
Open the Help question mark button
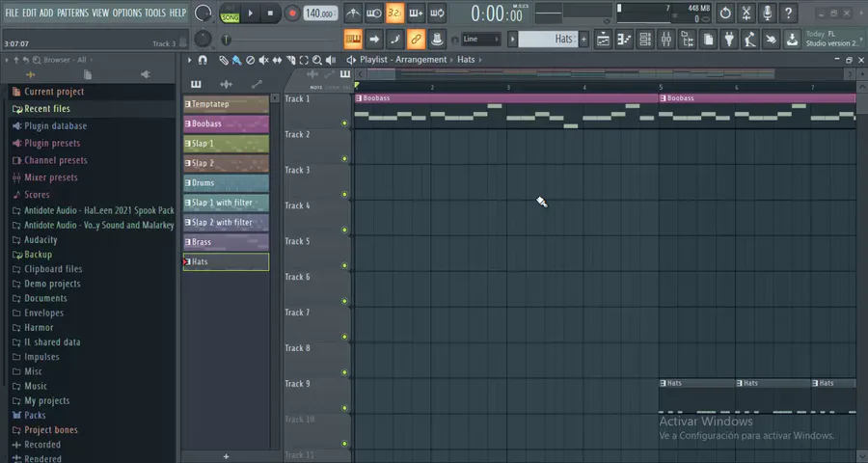point(788,13)
